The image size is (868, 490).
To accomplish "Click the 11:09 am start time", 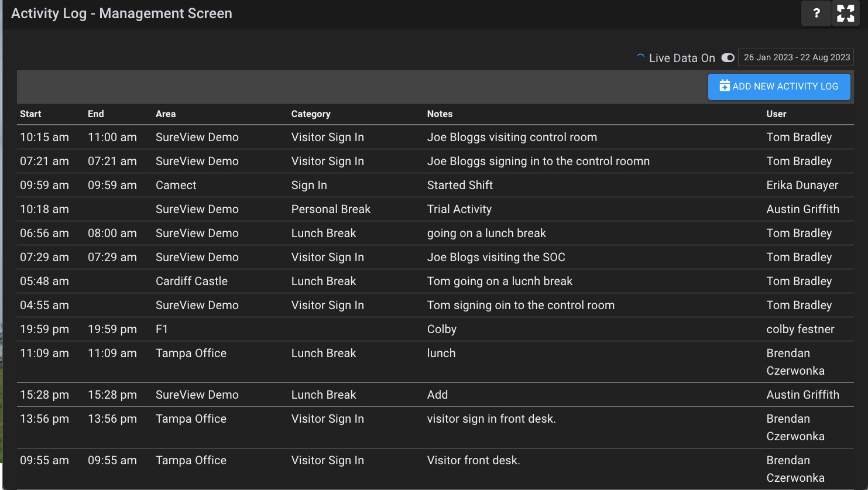I will [x=44, y=353].
